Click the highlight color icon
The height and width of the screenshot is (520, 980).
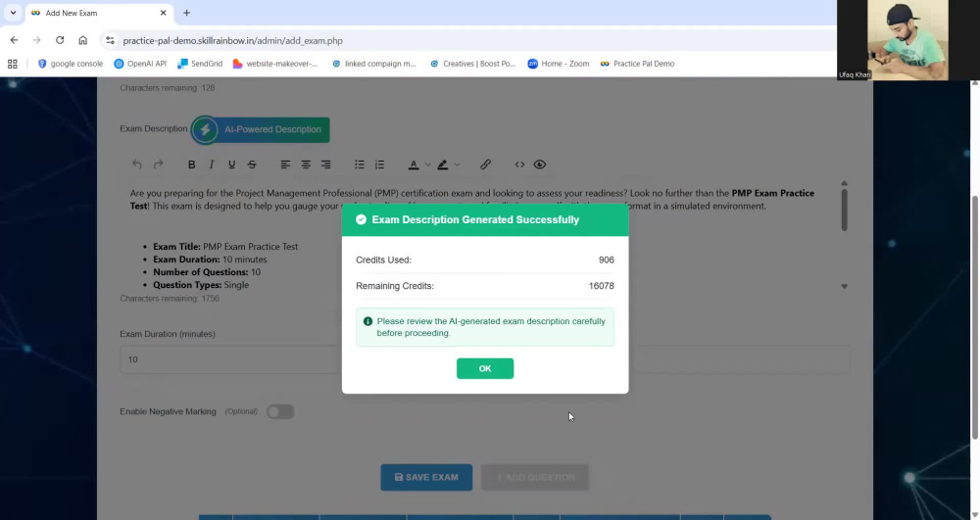[443, 165]
